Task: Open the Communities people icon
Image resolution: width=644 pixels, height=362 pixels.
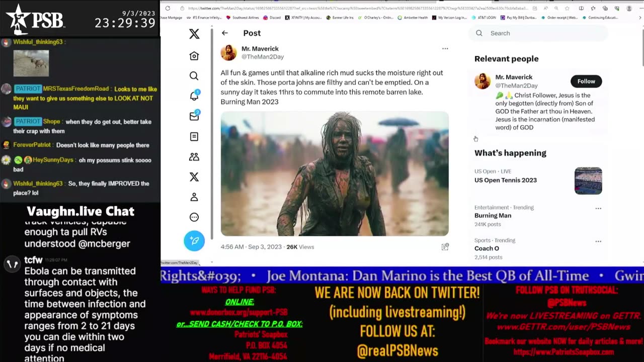Action: 194,157
